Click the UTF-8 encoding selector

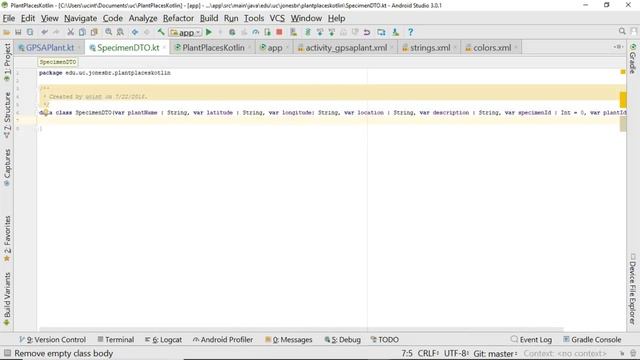[456, 353]
